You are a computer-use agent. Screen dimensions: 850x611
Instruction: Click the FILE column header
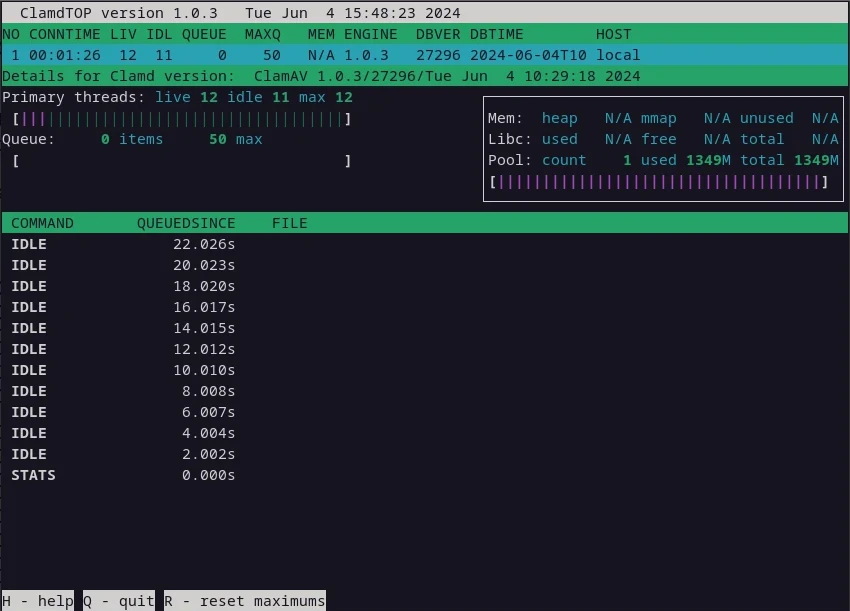[289, 223]
